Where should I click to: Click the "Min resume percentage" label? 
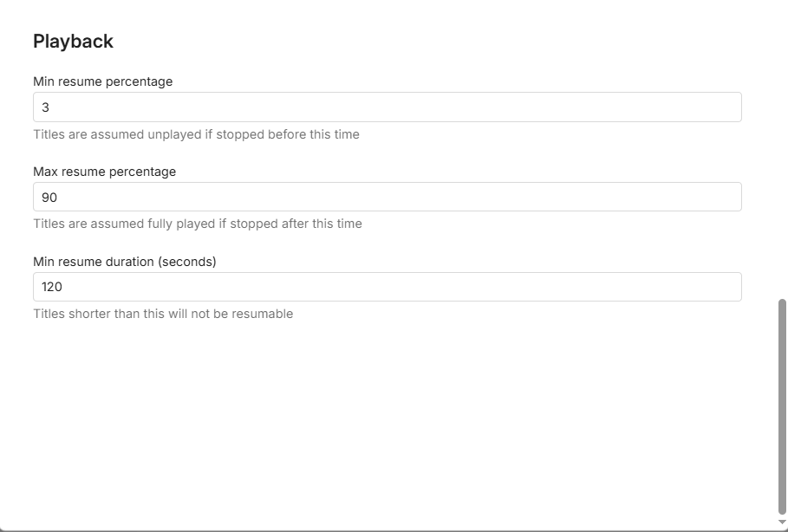102,81
